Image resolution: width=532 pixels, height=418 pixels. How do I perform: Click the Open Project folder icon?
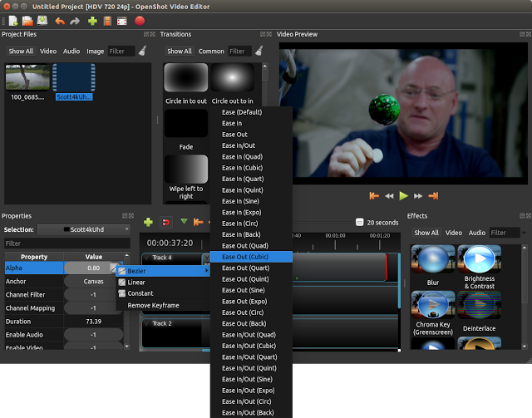click(27, 21)
